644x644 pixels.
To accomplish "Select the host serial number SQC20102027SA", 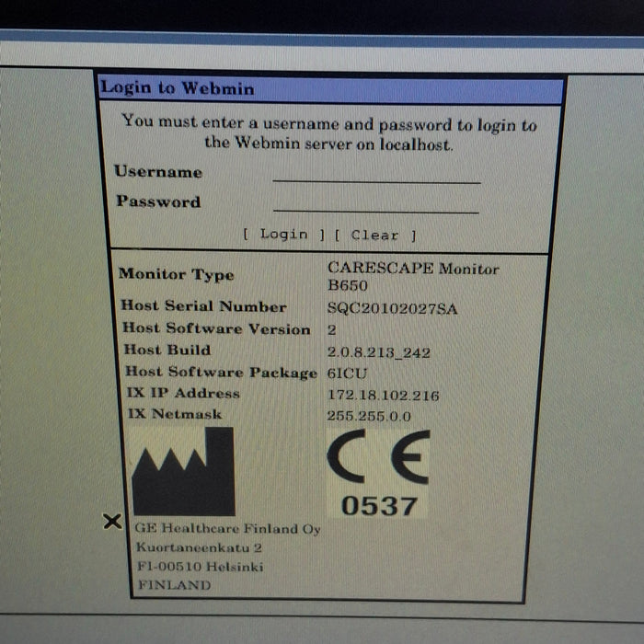I will click(x=392, y=308).
